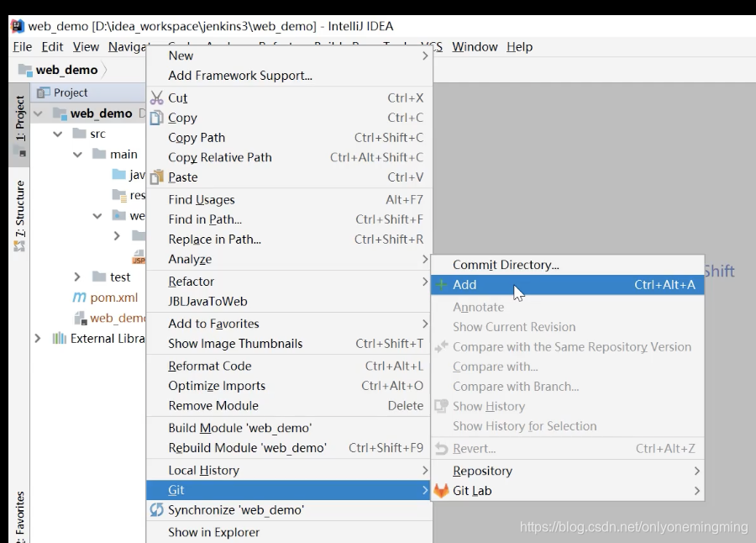The height and width of the screenshot is (543, 756).
Task: Click the GitLab fox icon
Action: click(x=441, y=491)
